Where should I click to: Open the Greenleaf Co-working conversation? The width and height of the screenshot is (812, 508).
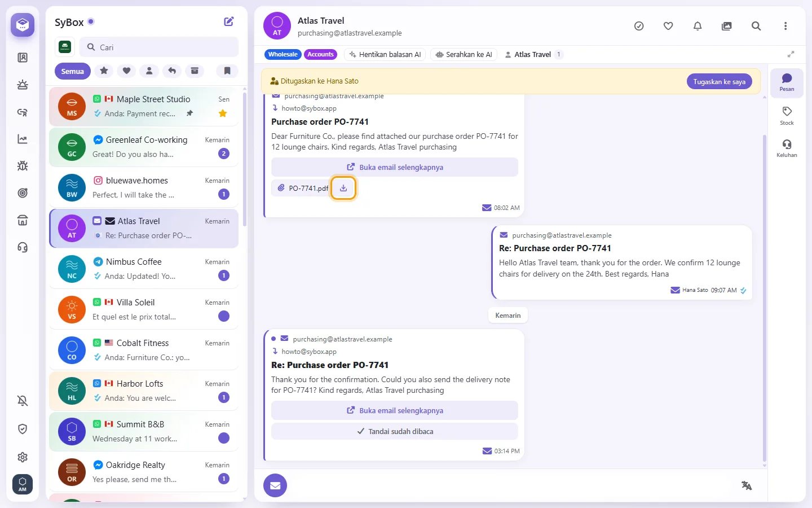(x=144, y=147)
